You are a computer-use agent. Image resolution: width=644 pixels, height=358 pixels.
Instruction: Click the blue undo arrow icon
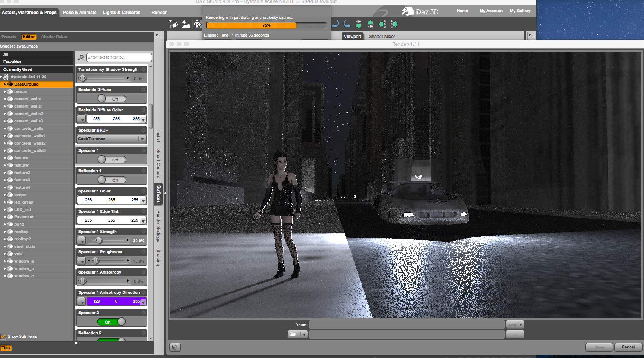tap(335, 24)
